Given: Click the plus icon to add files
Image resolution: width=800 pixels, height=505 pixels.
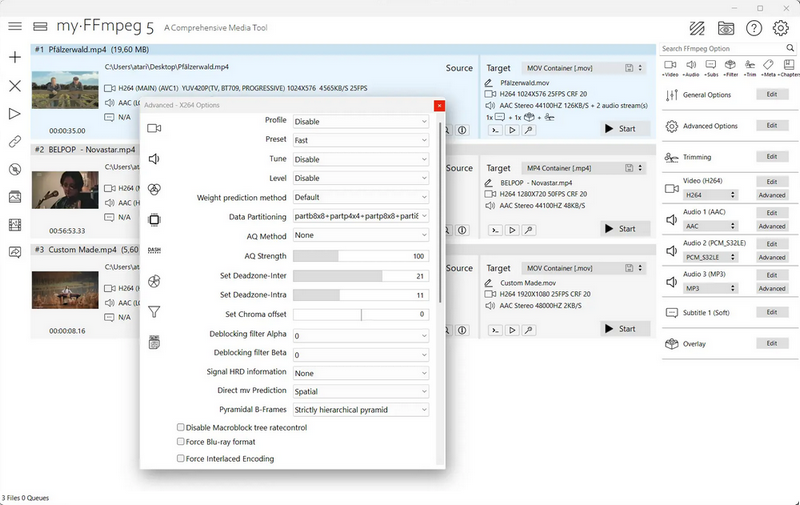Looking at the screenshot, I should click(15, 57).
